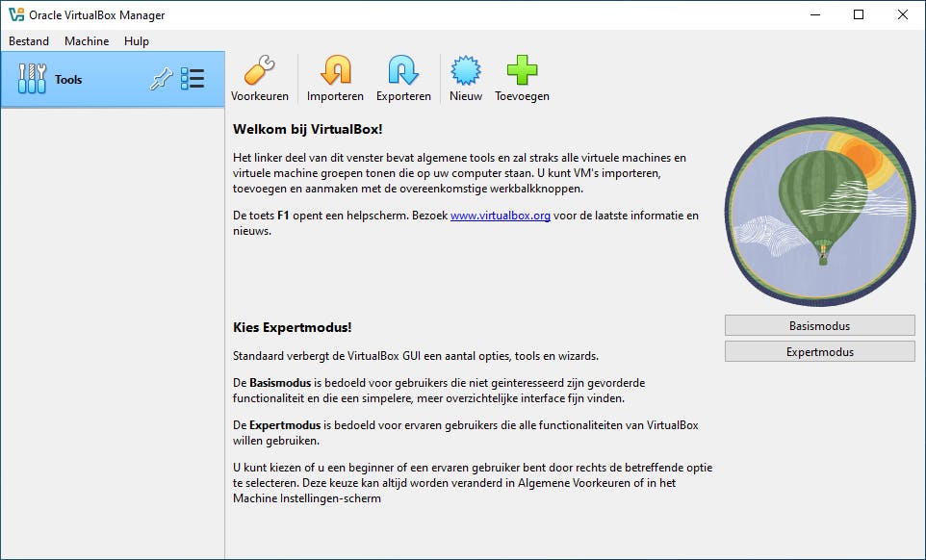
Task: Minimize the VirtualBox Manager window
Action: point(815,14)
